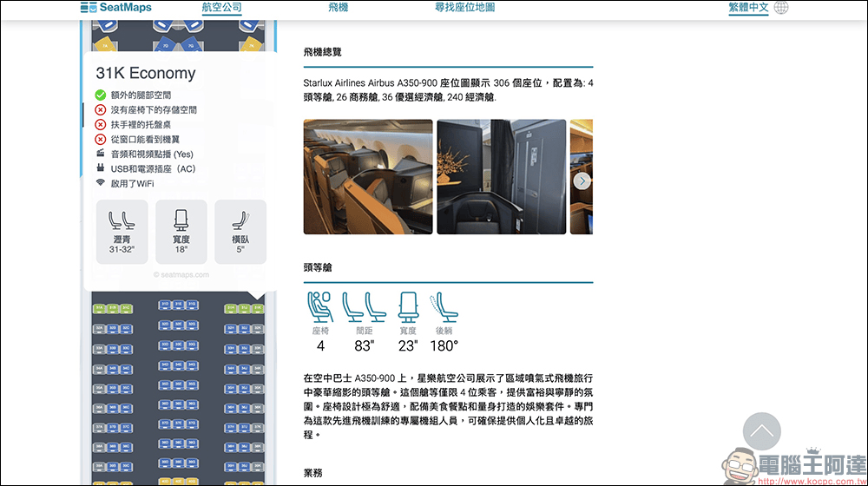868x486 pixels.
Task: Select seat 35C
Action: pyautogui.click(x=126, y=388)
